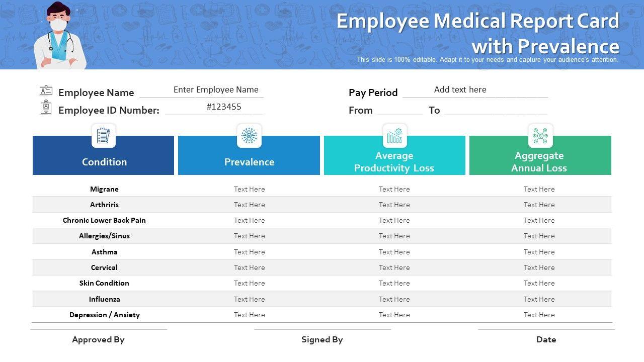Click the slide title 'Employee Medical Report Card'
This screenshot has width=644, height=362.
(477, 21)
